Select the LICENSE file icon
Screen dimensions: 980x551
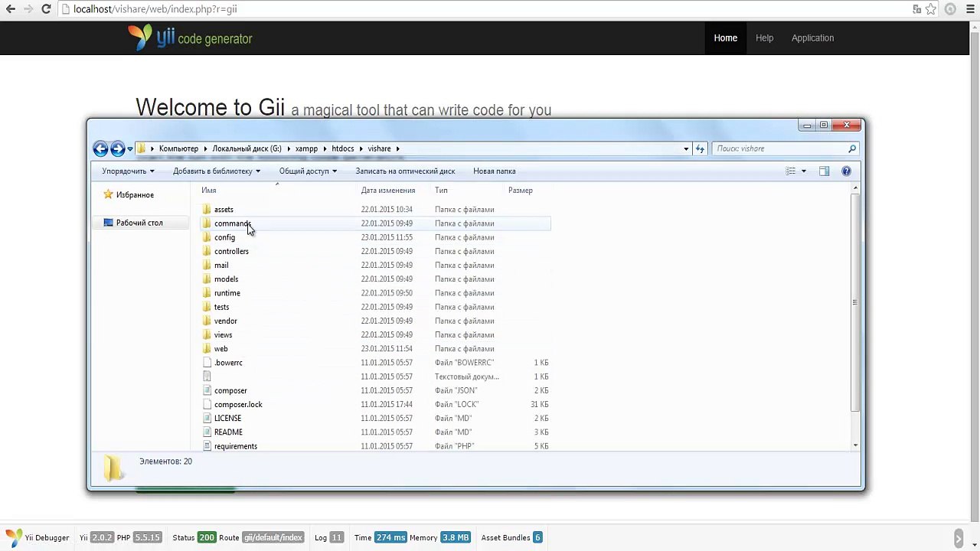pos(207,419)
